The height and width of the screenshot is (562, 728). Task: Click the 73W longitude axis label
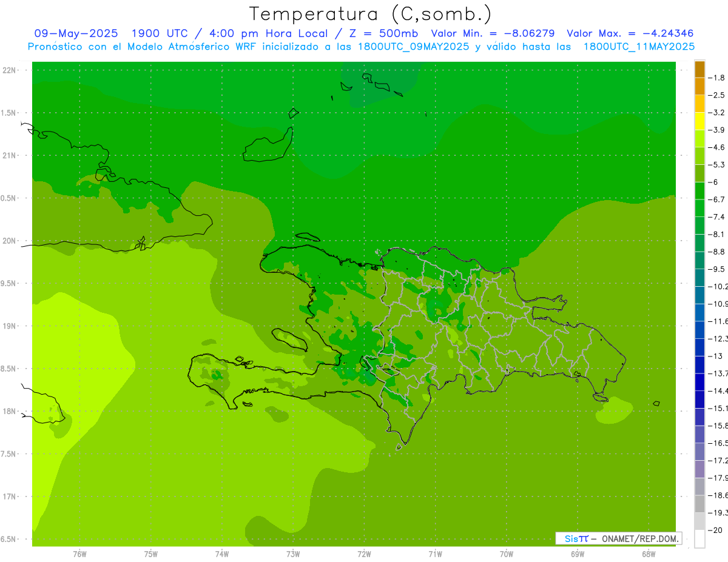click(293, 554)
